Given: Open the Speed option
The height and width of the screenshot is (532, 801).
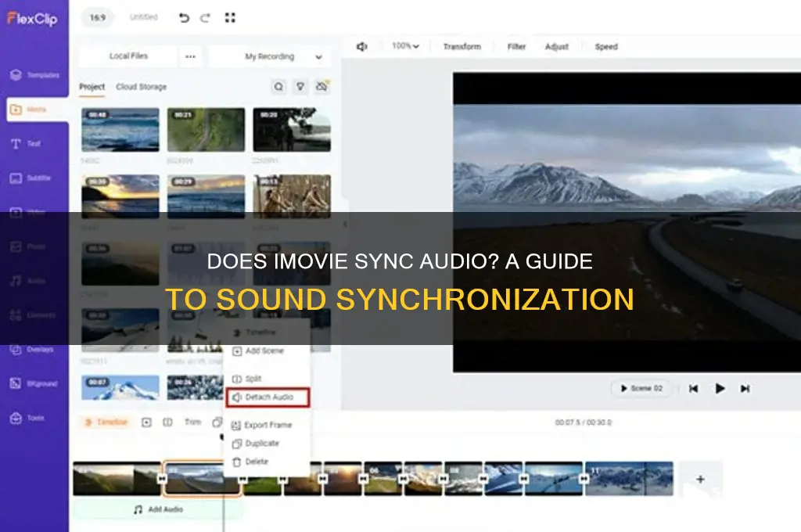Looking at the screenshot, I should 606,46.
